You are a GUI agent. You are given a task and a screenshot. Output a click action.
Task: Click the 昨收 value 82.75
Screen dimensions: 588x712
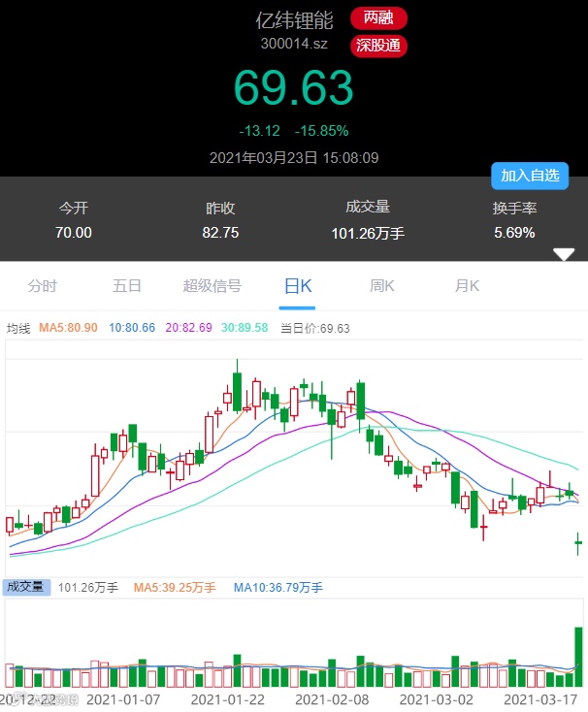tap(220, 233)
